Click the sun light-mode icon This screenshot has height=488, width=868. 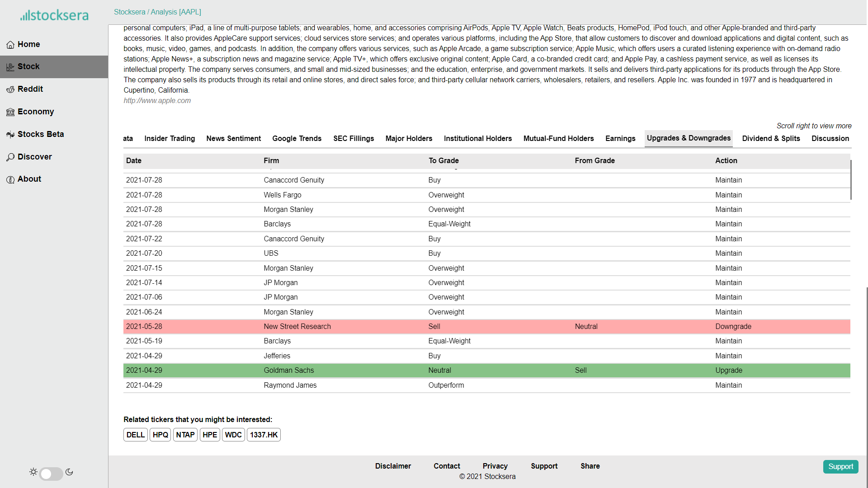coord(33,472)
